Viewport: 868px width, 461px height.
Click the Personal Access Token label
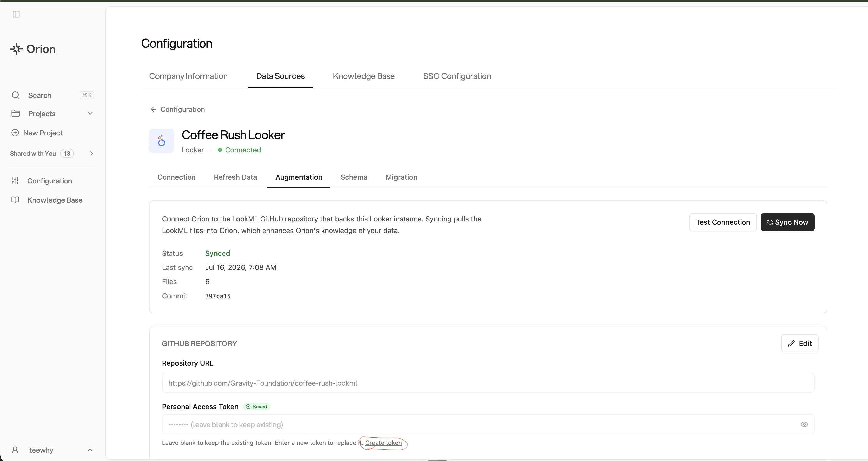click(x=200, y=407)
